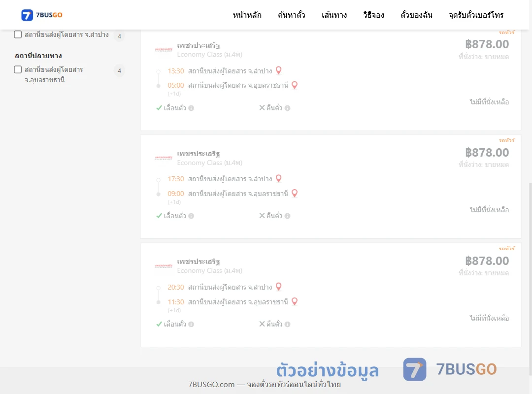Open map pin for Lampang station at 20:30
Screen dimensions: 532x394
coord(278,287)
